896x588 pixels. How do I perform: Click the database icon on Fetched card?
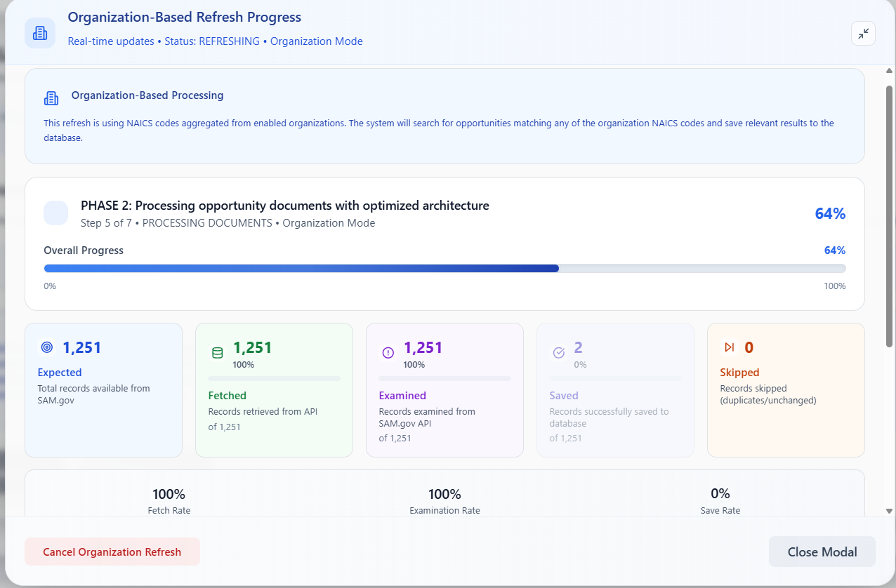tap(218, 353)
